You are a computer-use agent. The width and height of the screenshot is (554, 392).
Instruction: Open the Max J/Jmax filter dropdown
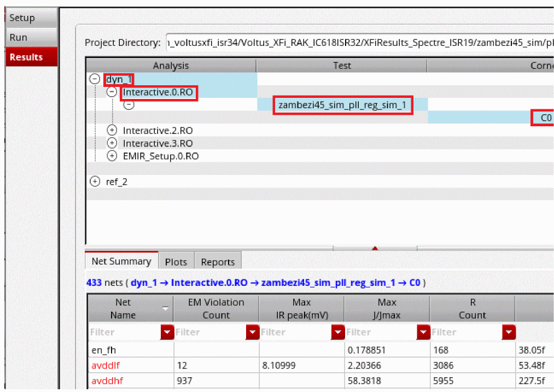423,332
